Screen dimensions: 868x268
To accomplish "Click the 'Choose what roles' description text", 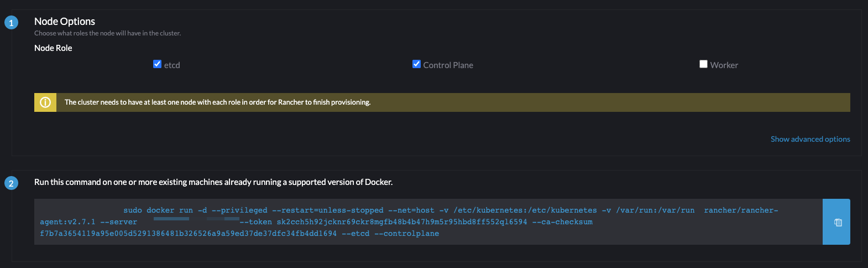I will 107,33.
